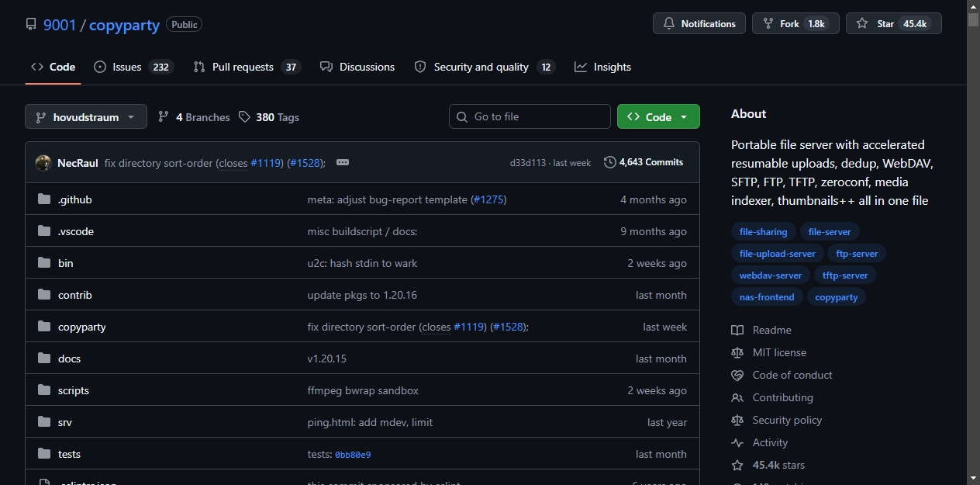
Task: Open the copyparty repository name link
Action: tap(124, 25)
